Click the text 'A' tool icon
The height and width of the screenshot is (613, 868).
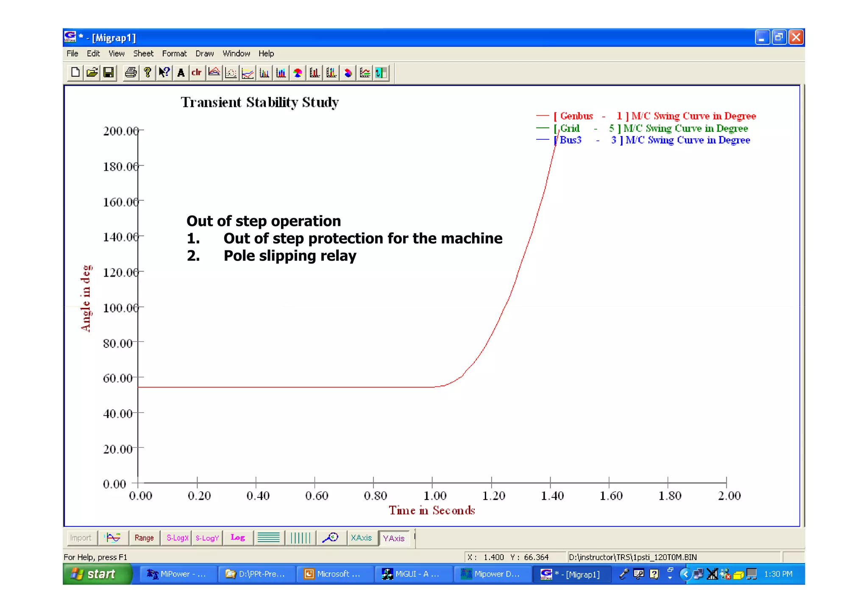pyautogui.click(x=181, y=73)
